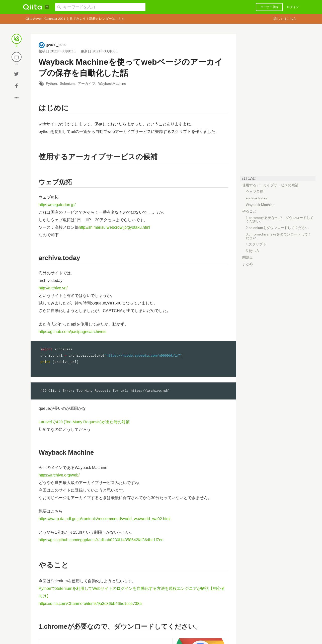Click the author avatar icon
The height and width of the screenshot is (644, 322).
pyautogui.click(x=42, y=45)
